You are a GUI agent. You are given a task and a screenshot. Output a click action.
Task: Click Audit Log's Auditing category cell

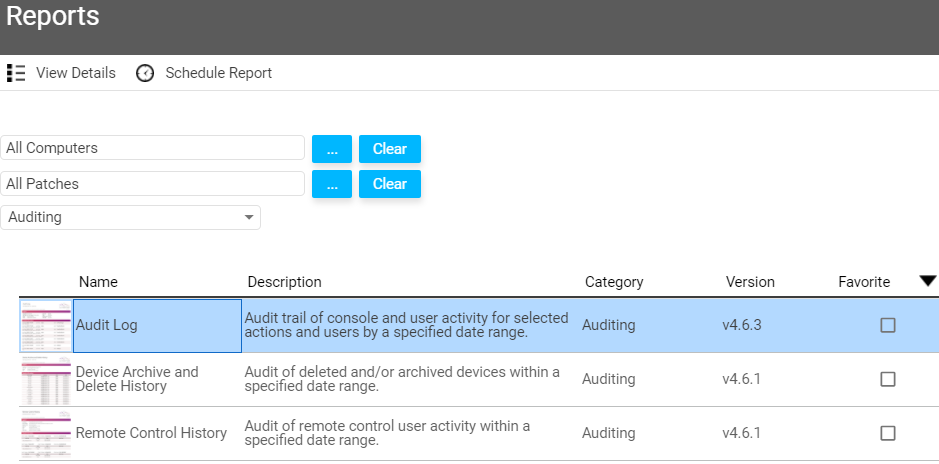[x=608, y=325]
